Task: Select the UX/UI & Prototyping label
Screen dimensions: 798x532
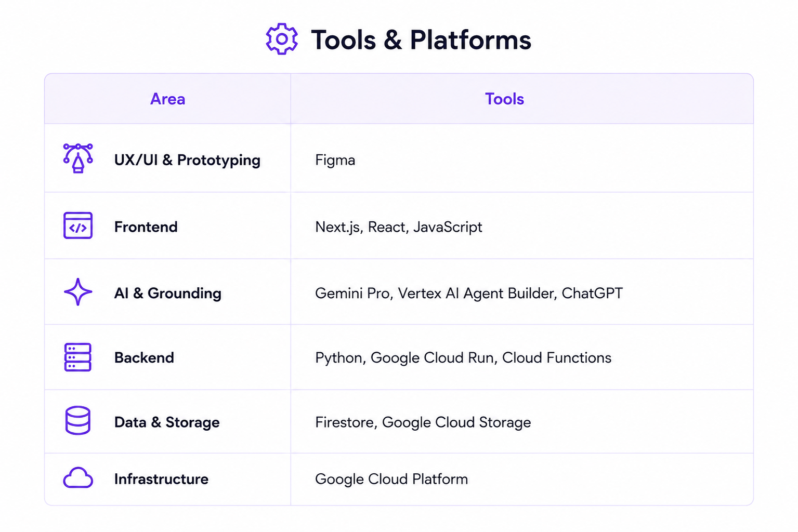Action: [x=187, y=160]
